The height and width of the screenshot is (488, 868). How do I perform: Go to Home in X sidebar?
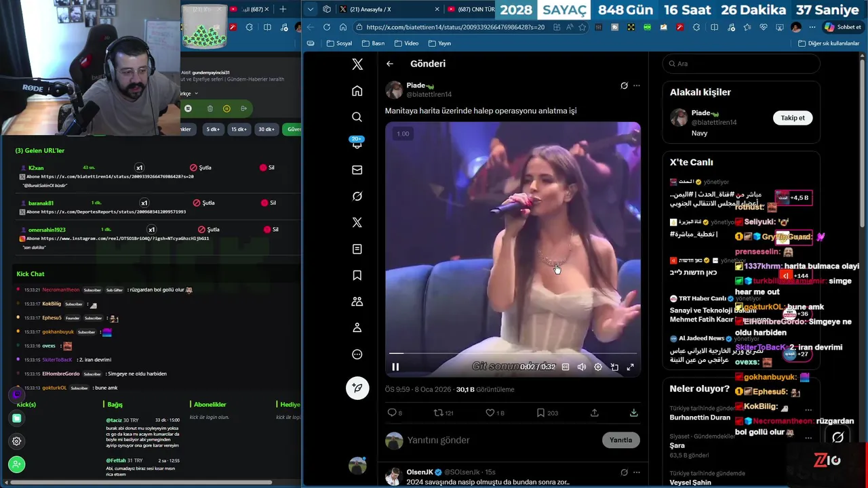[x=357, y=91]
